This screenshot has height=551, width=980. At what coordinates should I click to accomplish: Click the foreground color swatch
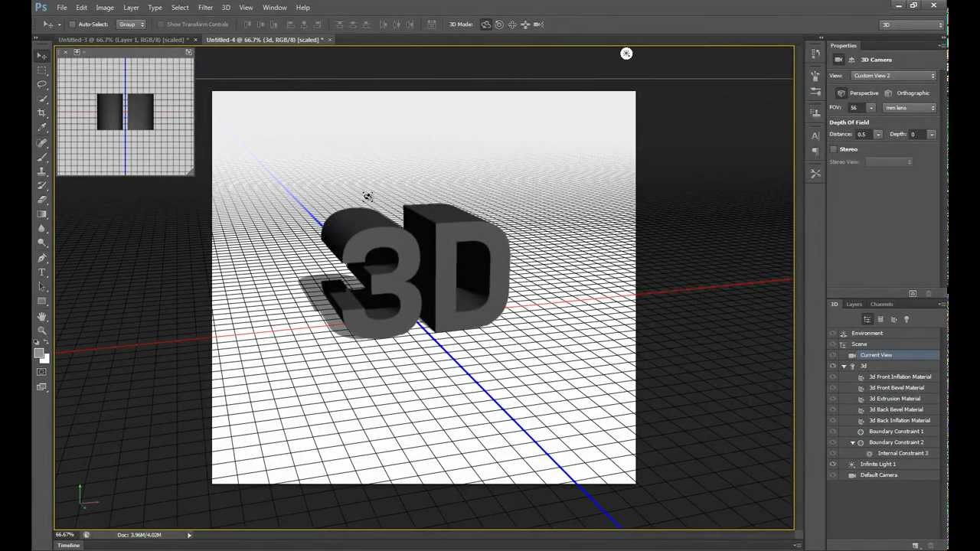(x=39, y=350)
